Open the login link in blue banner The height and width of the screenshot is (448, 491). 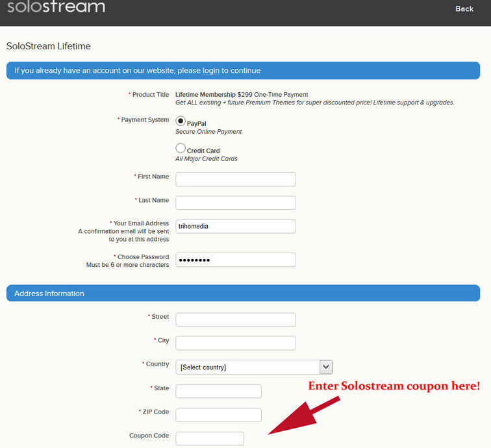210,71
